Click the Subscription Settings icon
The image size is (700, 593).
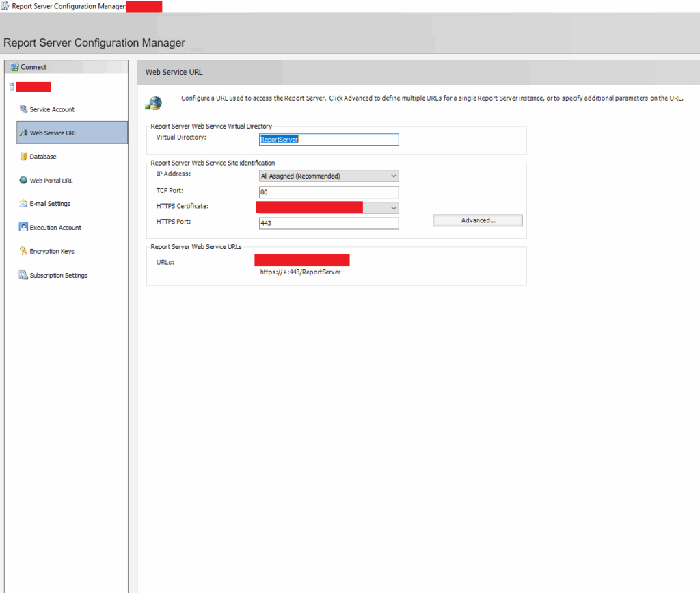(23, 275)
